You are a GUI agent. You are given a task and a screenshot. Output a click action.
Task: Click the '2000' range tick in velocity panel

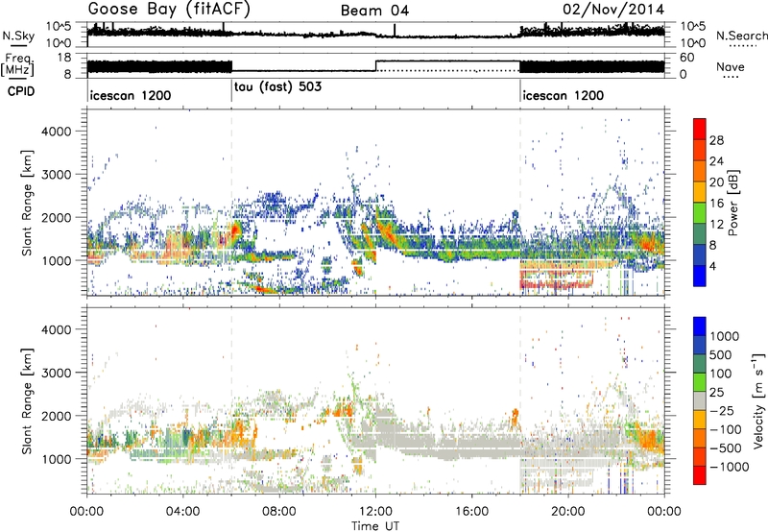56,416
